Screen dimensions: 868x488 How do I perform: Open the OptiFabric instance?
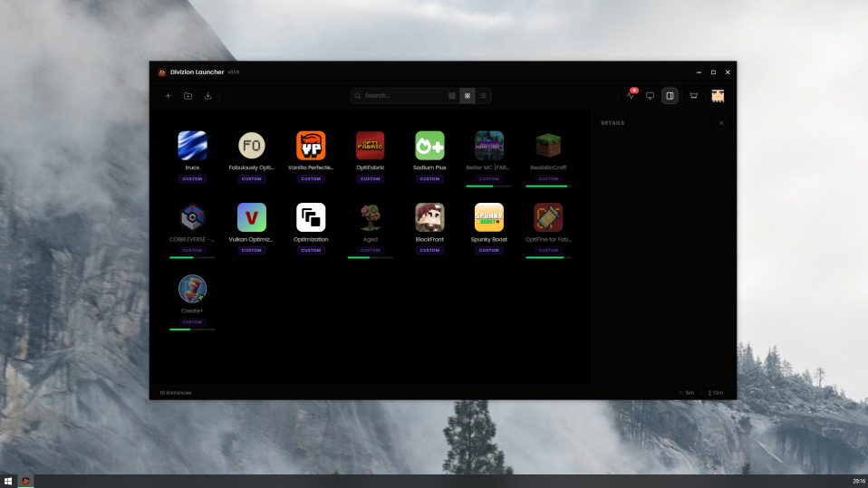click(x=370, y=146)
